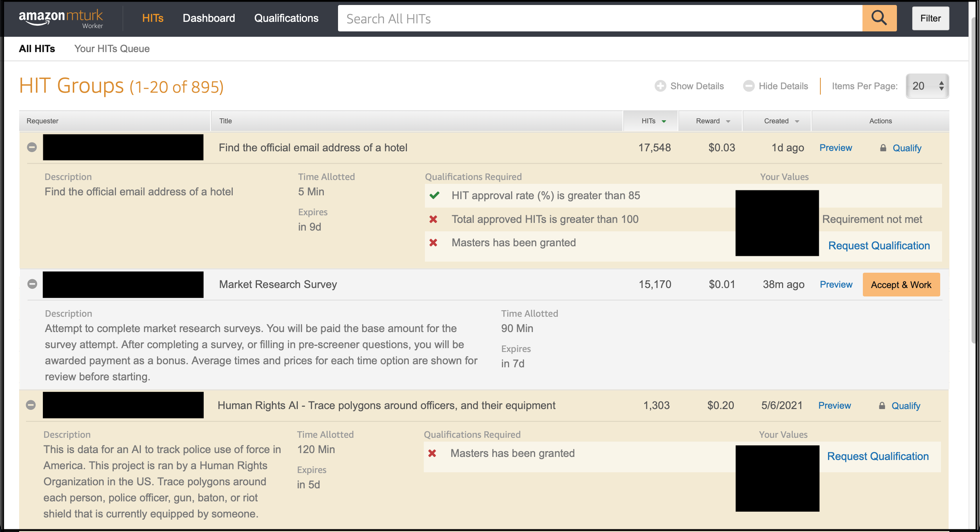
Task: Click the minus icon next to Hide Details
Action: pos(749,86)
